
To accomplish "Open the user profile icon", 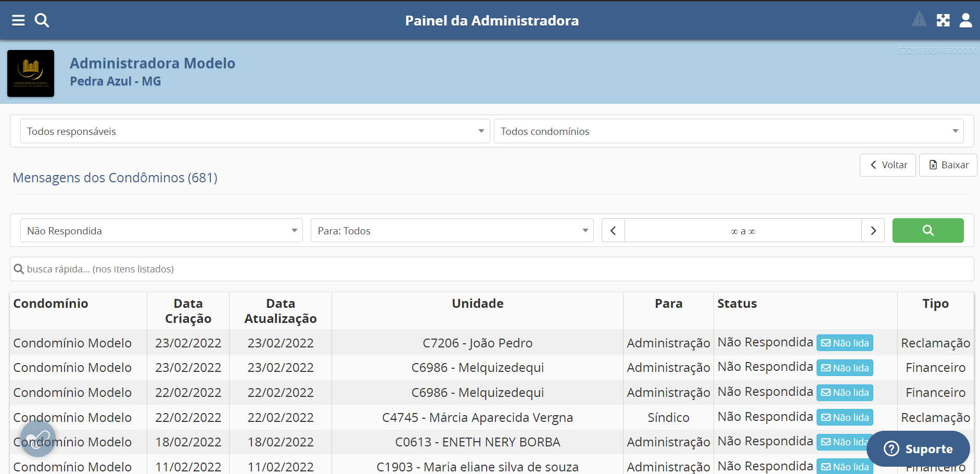I will tap(965, 20).
